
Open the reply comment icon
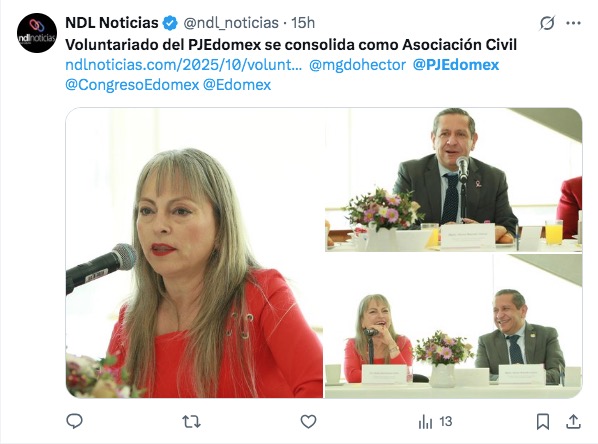click(74, 421)
